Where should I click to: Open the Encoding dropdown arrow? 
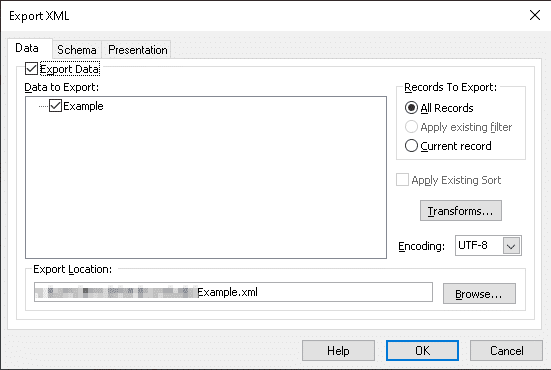(x=511, y=246)
